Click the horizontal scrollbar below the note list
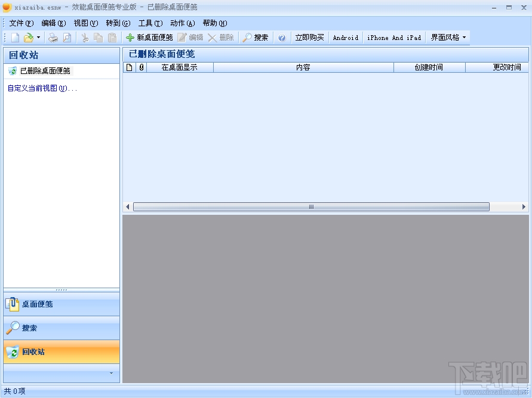Viewport: 532px width, 398px height. 310,206
